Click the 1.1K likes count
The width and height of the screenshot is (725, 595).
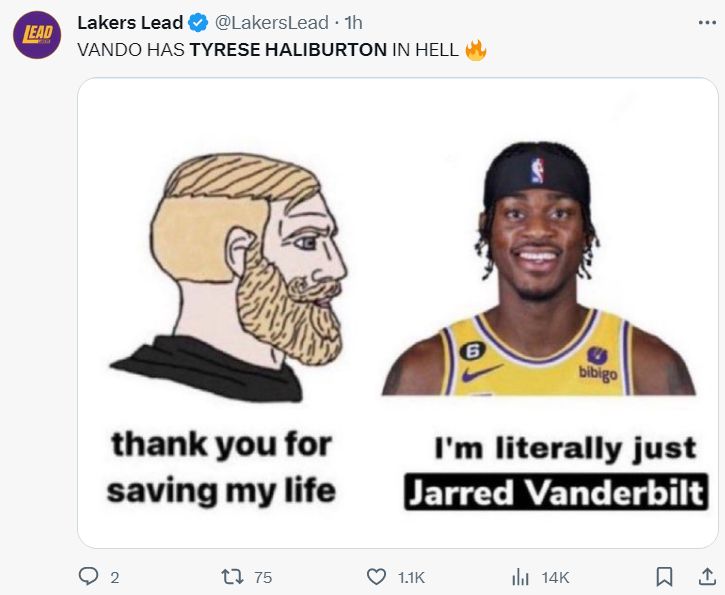(x=411, y=577)
